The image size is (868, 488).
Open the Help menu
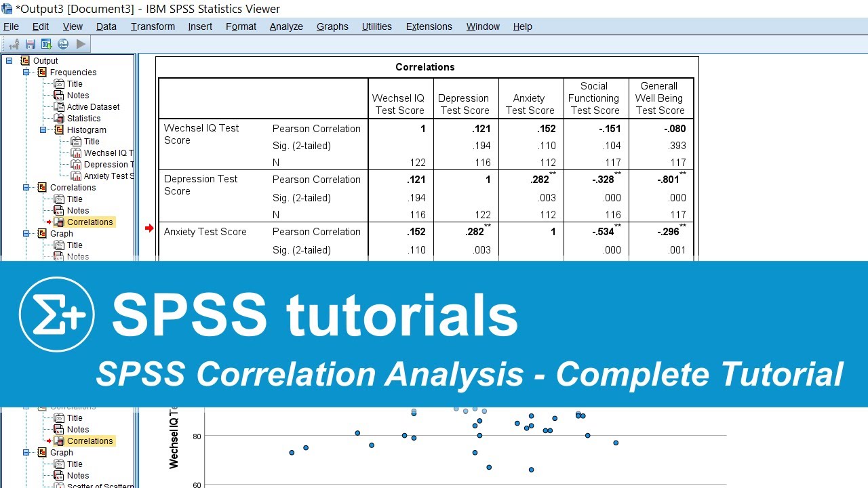(x=522, y=26)
